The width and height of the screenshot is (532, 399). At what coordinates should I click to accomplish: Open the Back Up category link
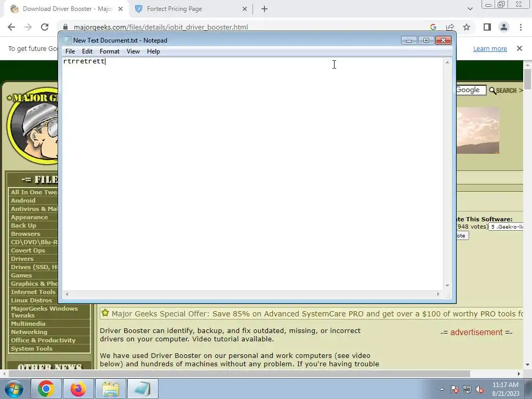(x=23, y=225)
